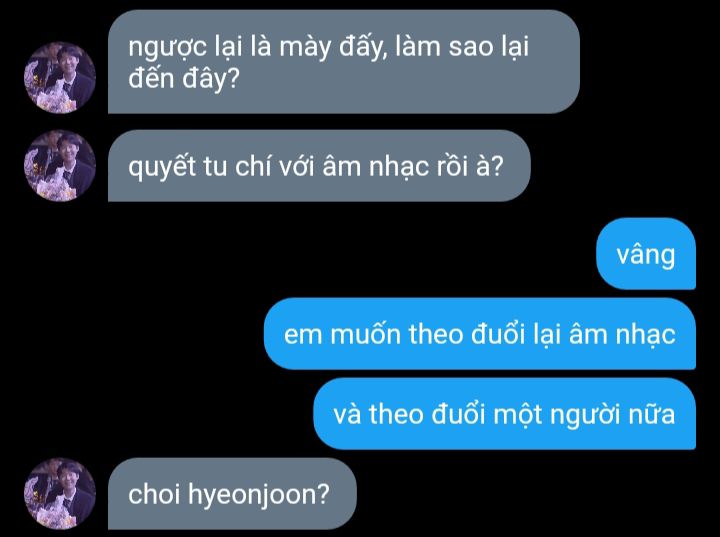Select the 'ngược lại là mày đấy' message bubble
The height and width of the screenshot is (537, 720).
tap(343, 62)
